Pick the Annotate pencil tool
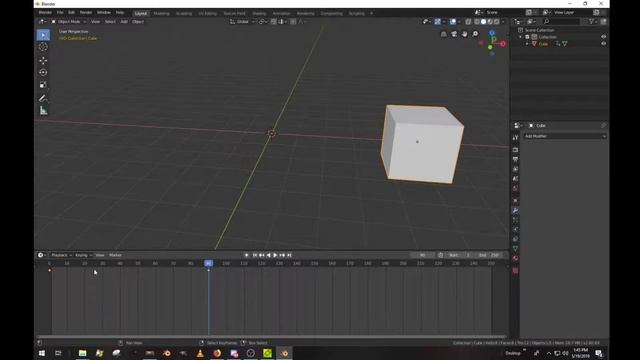 pos(43,98)
